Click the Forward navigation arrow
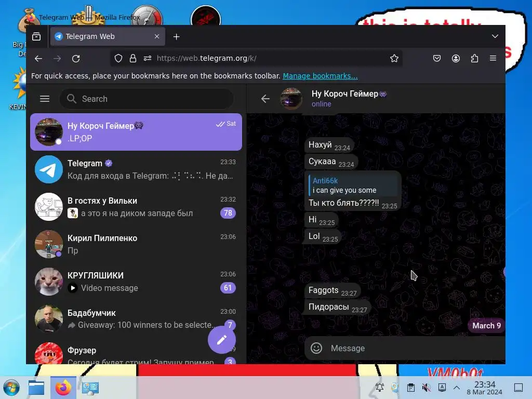The height and width of the screenshot is (399, 532). pyautogui.click(x=57, y=58)
